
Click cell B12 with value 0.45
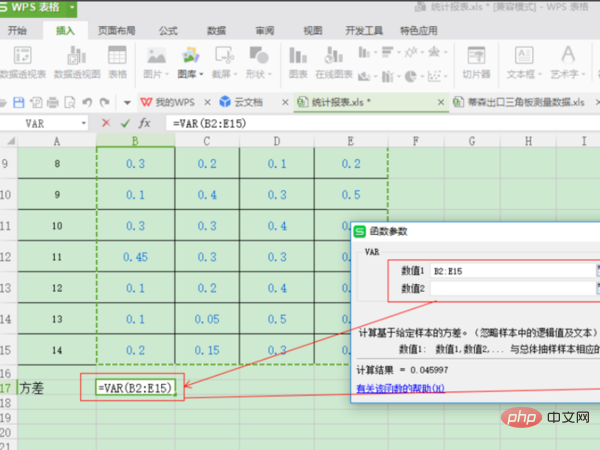135,257
